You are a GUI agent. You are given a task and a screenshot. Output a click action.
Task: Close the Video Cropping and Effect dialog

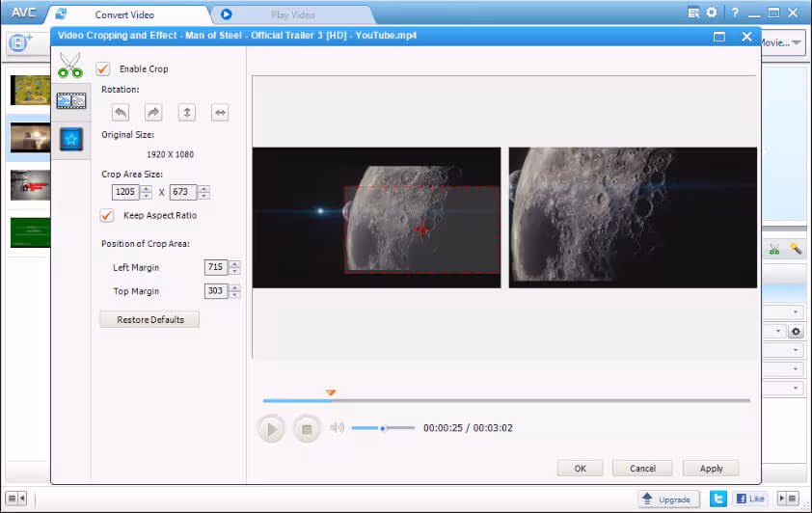tap(746, 37)
